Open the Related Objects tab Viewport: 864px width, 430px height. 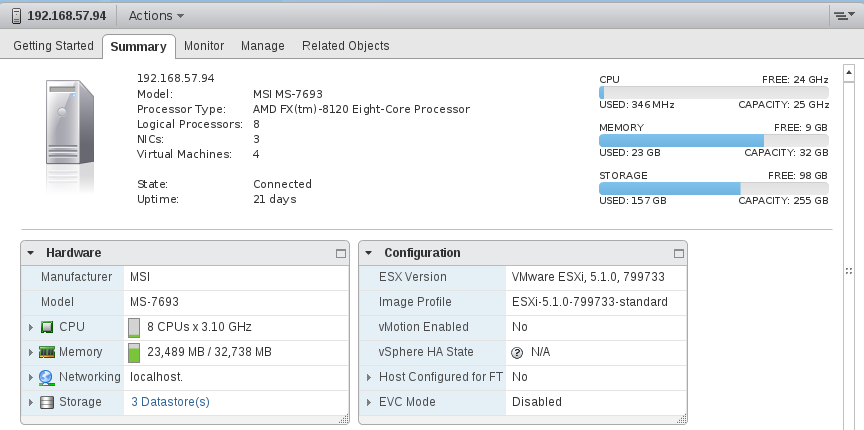(345, 46)
